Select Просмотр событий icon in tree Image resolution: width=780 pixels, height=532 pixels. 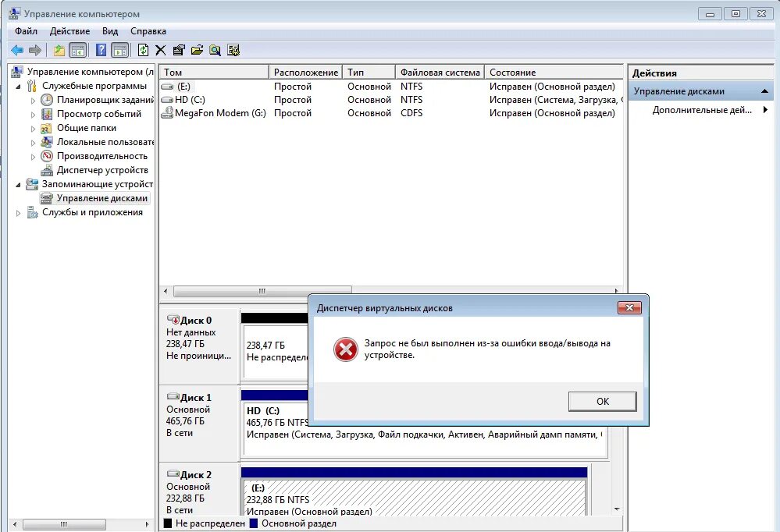pos(47,114)
